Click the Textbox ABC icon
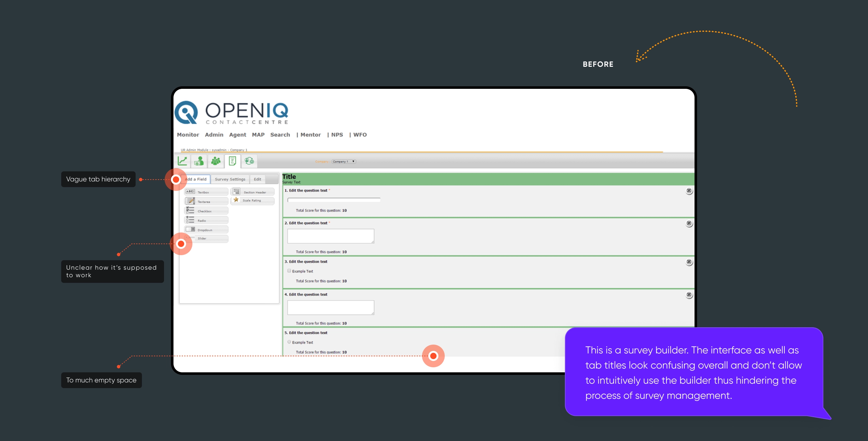Image resolution: width=868 pixels, height=441 pixels. [x=191, y=191]
